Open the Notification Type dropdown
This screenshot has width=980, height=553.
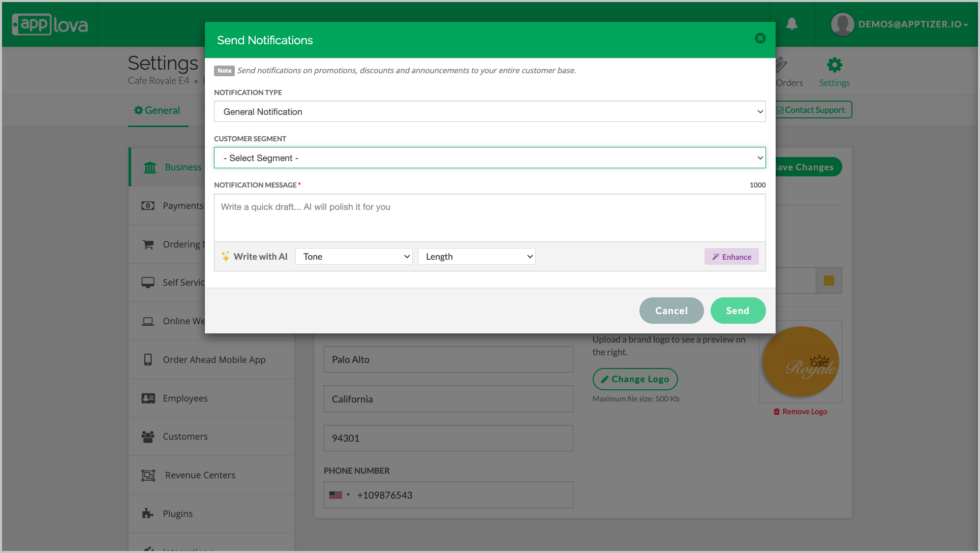[x=489, y=112]
